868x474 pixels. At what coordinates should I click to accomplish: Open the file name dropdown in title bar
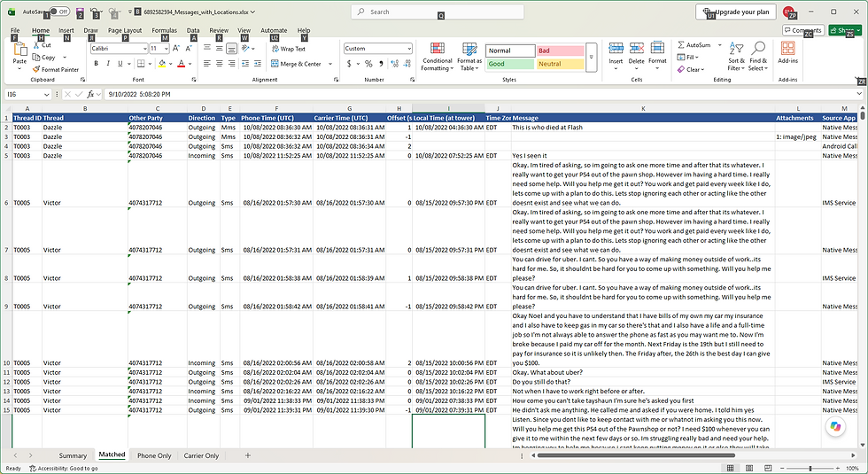(253, 12)
